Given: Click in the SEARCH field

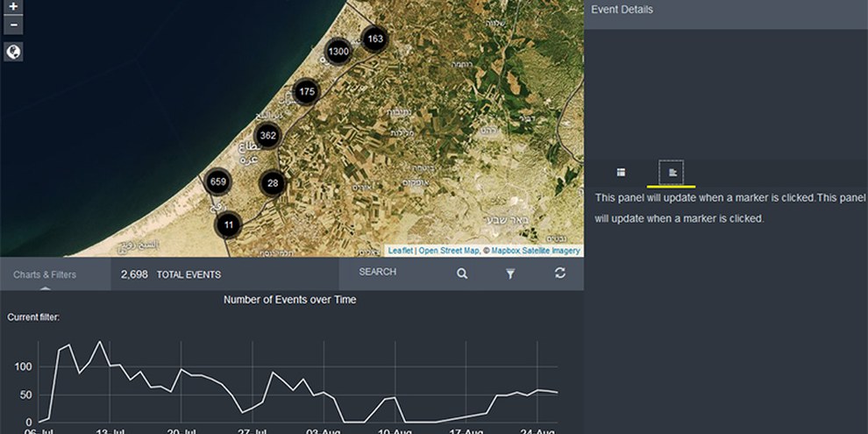Looking at the screenshot, I should coord(395,273).
